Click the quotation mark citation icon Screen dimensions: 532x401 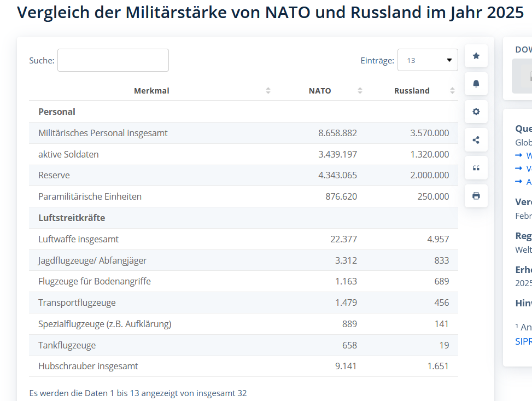[476, 168]
